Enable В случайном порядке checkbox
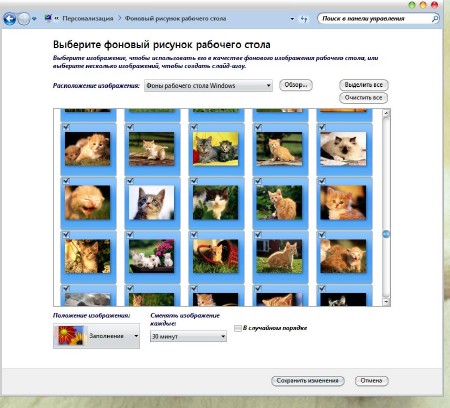450x408 pixels. tap(238, 328)
